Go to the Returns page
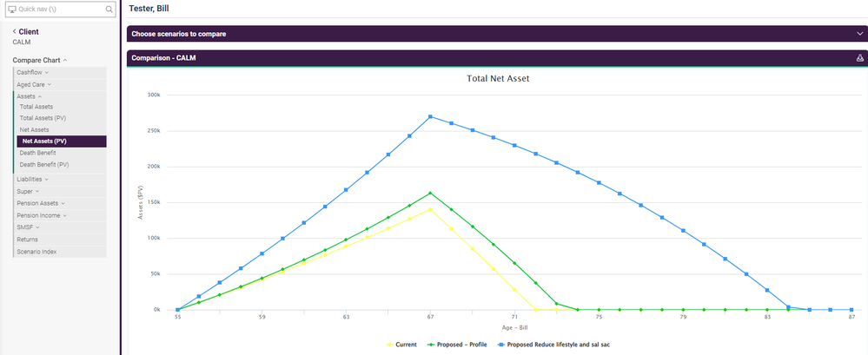This screenshot has height=355, width=868. pyautogui.click(x=27, y=240)
